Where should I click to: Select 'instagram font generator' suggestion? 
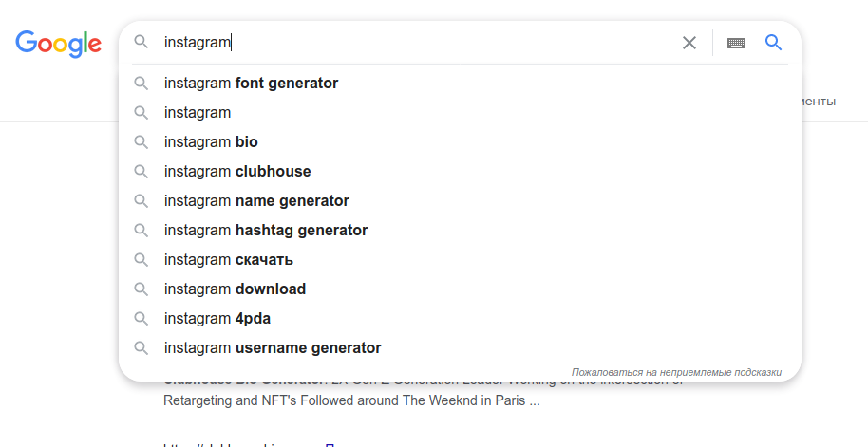[x=251, y=84]
